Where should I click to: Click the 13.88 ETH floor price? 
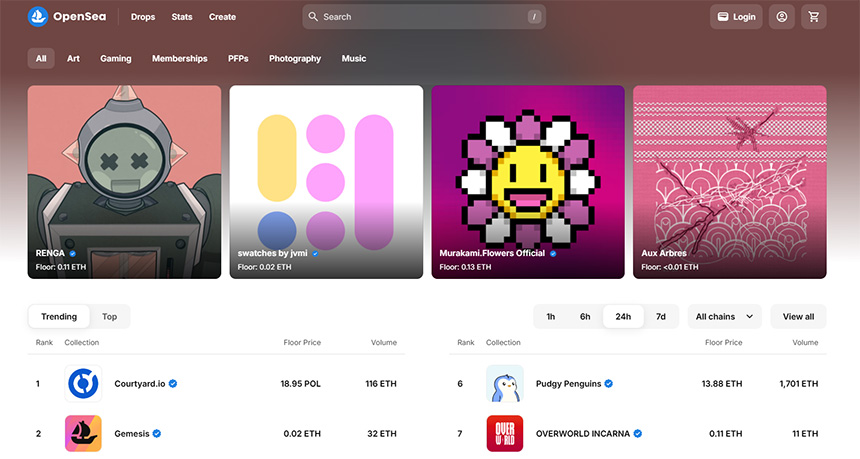pos(722,383)
